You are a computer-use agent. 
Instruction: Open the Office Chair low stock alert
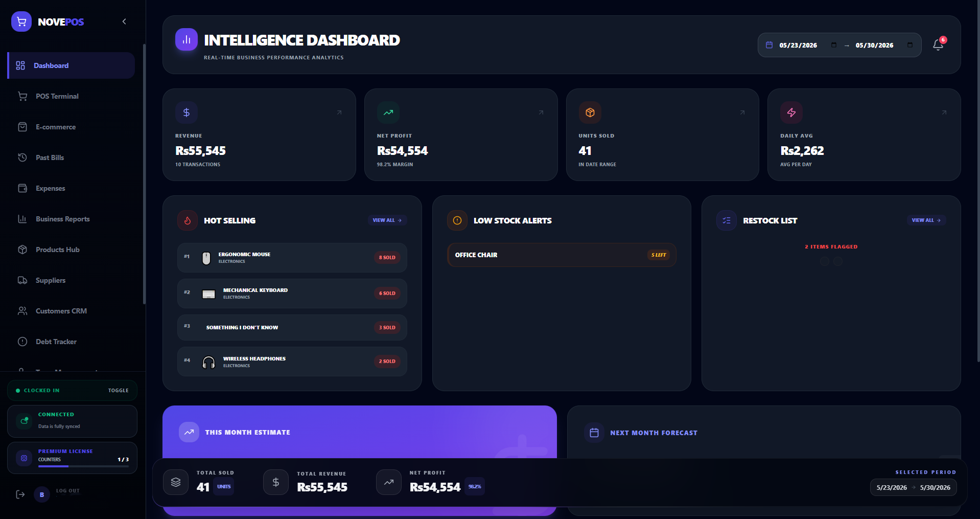click(562, 255)
